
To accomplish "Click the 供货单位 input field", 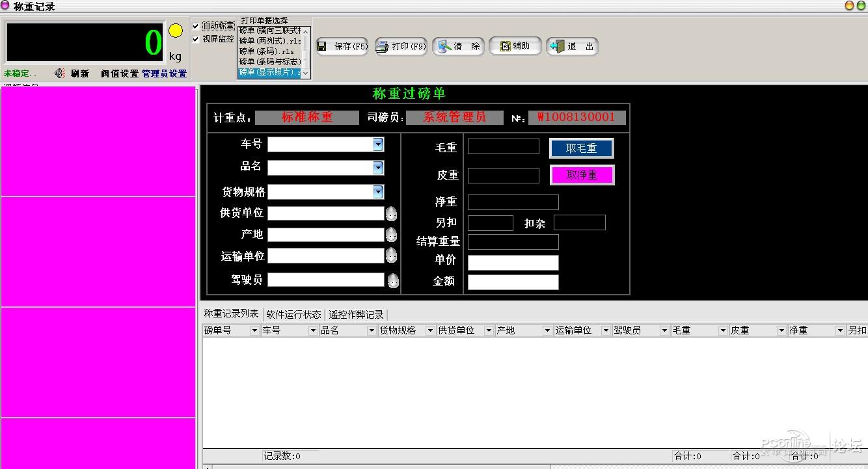I will click(x=326, y=213).
